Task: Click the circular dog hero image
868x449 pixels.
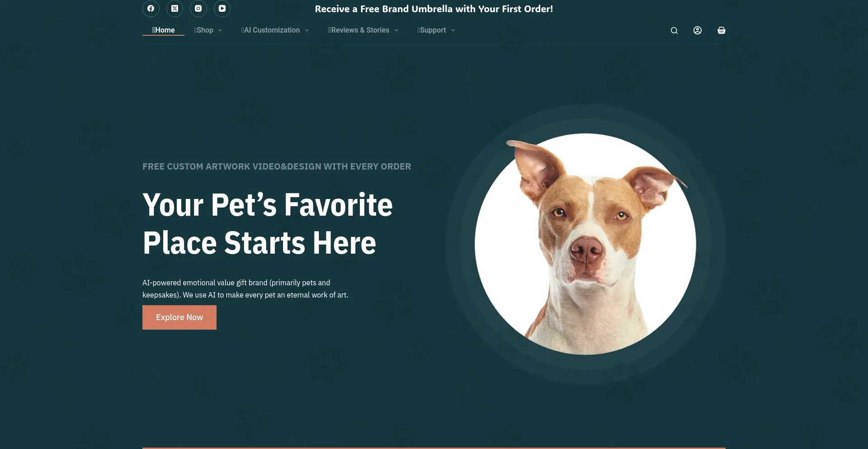Action: 585,244
